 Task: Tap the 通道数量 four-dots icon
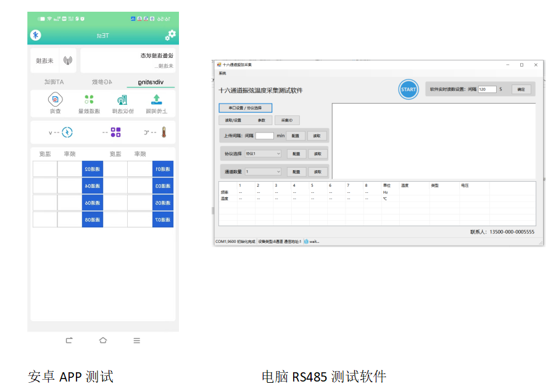89,100
